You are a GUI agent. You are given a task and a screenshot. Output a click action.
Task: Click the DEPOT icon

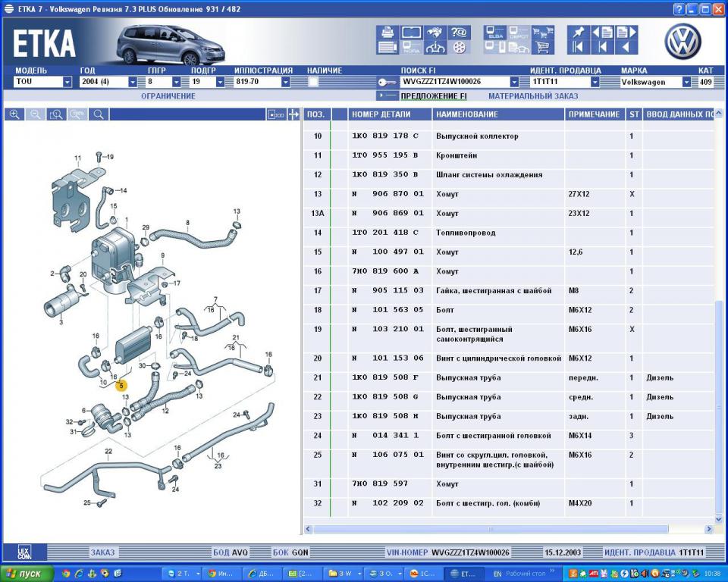[x=519, y=32]
